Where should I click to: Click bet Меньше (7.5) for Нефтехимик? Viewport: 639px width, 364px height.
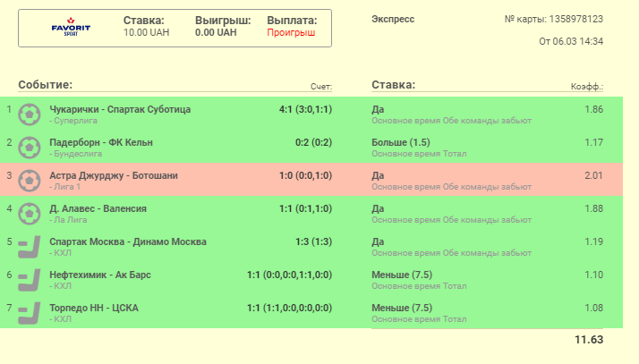pyautogui.click(x=402, y=275)
